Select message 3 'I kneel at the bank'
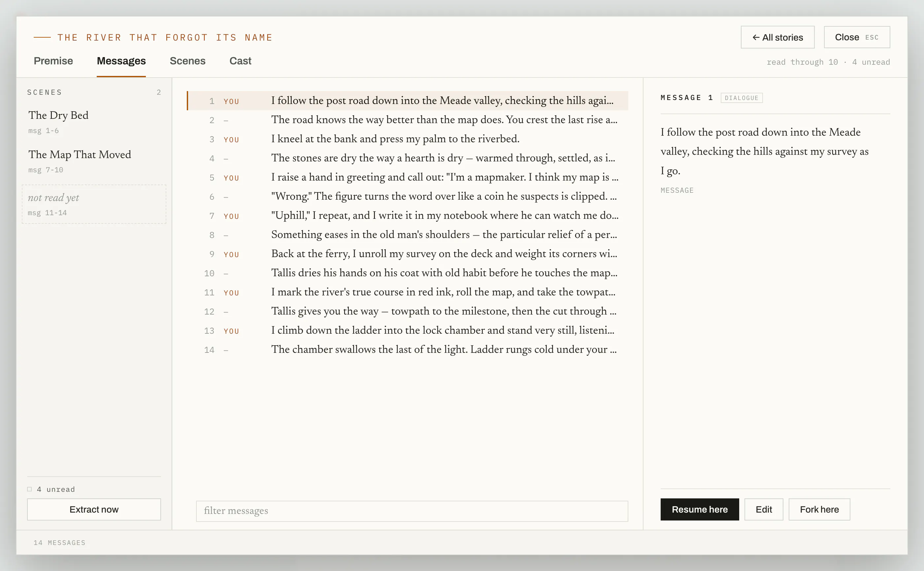The width and height of the screenshot is (924, 571). [x=408, y=139]
